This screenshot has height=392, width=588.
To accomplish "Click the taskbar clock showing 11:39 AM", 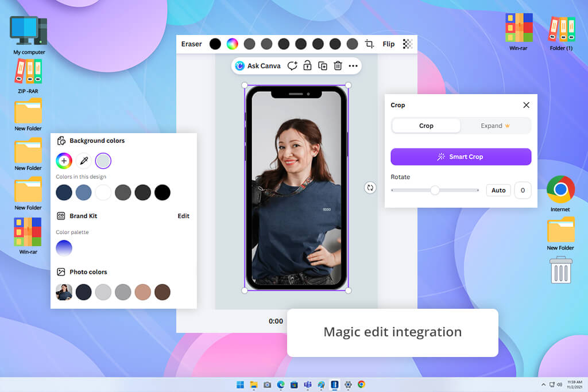I will (x=574, y=385).
